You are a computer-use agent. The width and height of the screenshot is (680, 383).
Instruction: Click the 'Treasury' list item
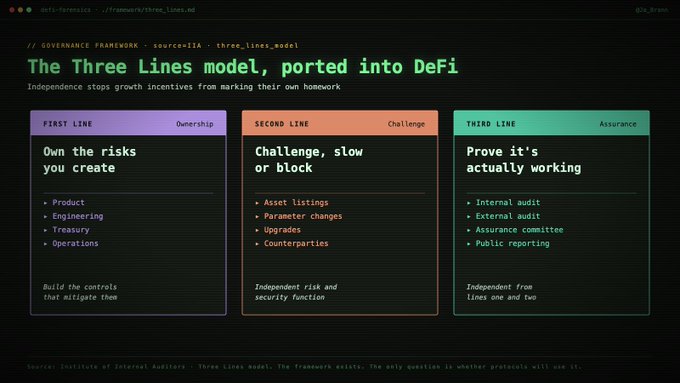coord(71,230)
